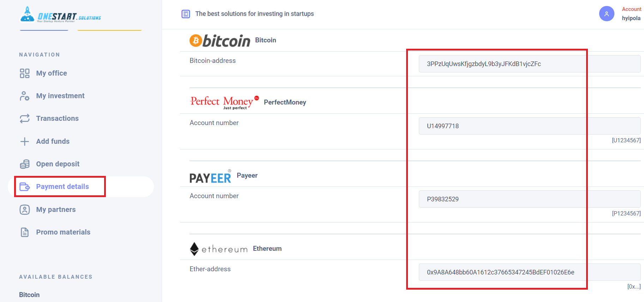The image size is (644, 302).
Task: Focus the Ether-address input field
Action: 530,272
